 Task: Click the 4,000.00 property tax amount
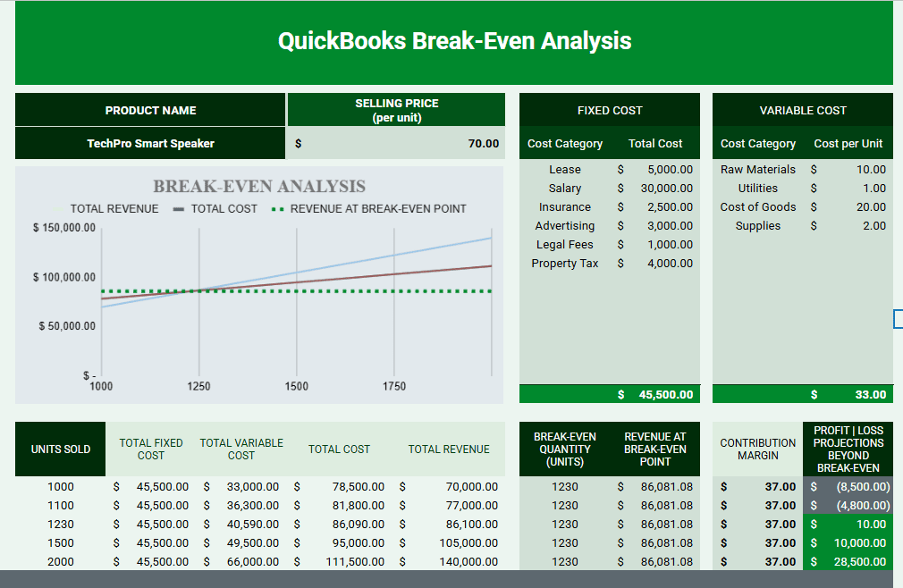click(655, 264)
